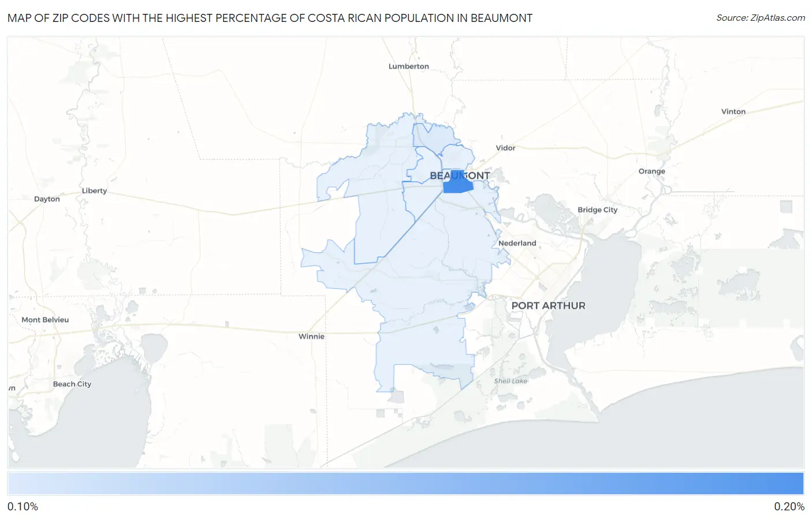This screenshot has height=519, width=812.
Task: Click the Vidor city label
Action: point(505,148)
